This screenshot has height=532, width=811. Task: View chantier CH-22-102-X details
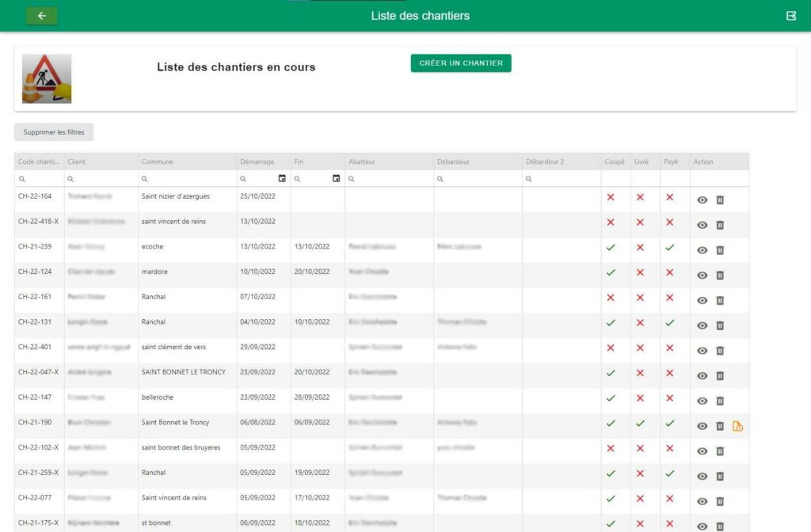702,451
